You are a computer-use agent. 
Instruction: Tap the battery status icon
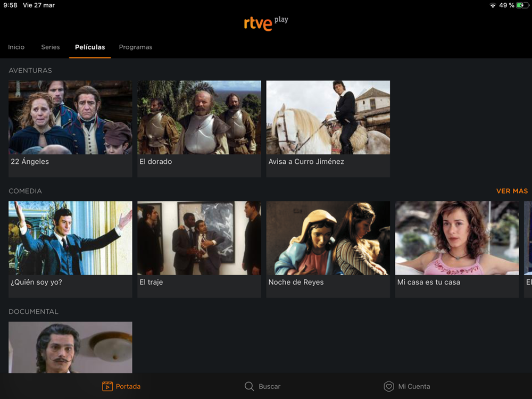(x=522, y=5)
